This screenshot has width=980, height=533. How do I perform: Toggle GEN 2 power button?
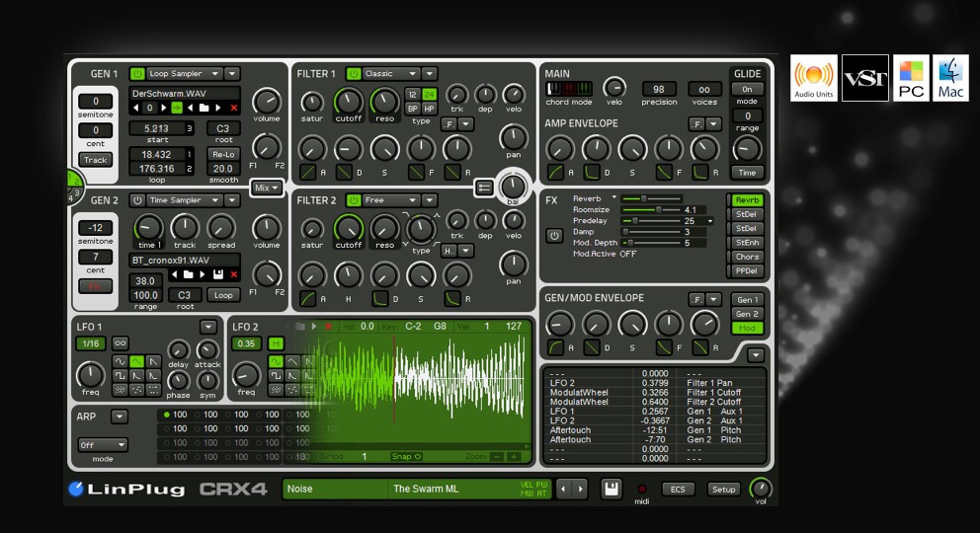click(x=137, y=200)
